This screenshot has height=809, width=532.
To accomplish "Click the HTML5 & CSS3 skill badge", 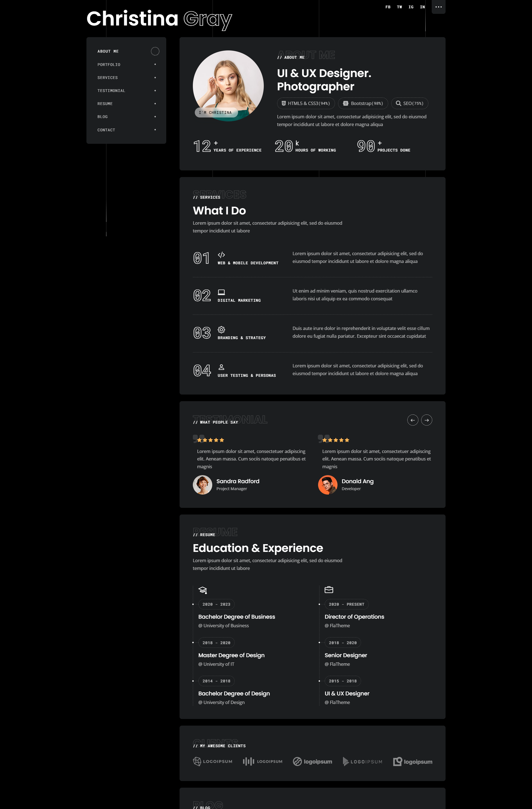I will pyautogui.click(x=306, y=103).
